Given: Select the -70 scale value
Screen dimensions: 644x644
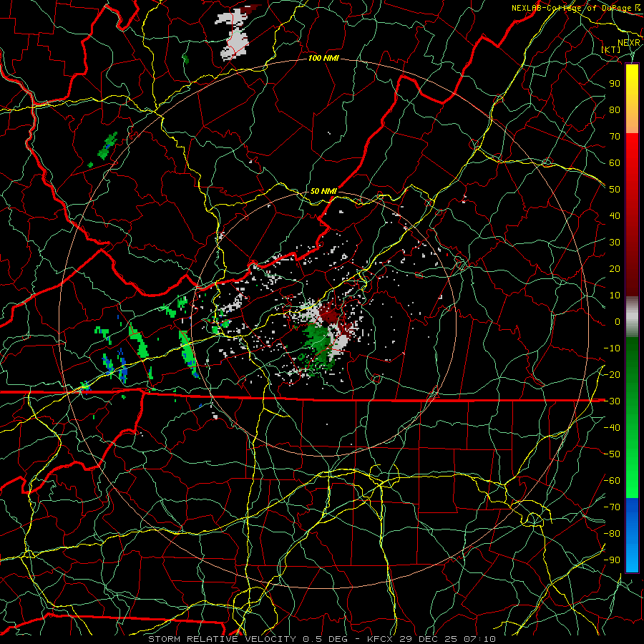Looking at the screenshot, I should click(x=612, y=507).
